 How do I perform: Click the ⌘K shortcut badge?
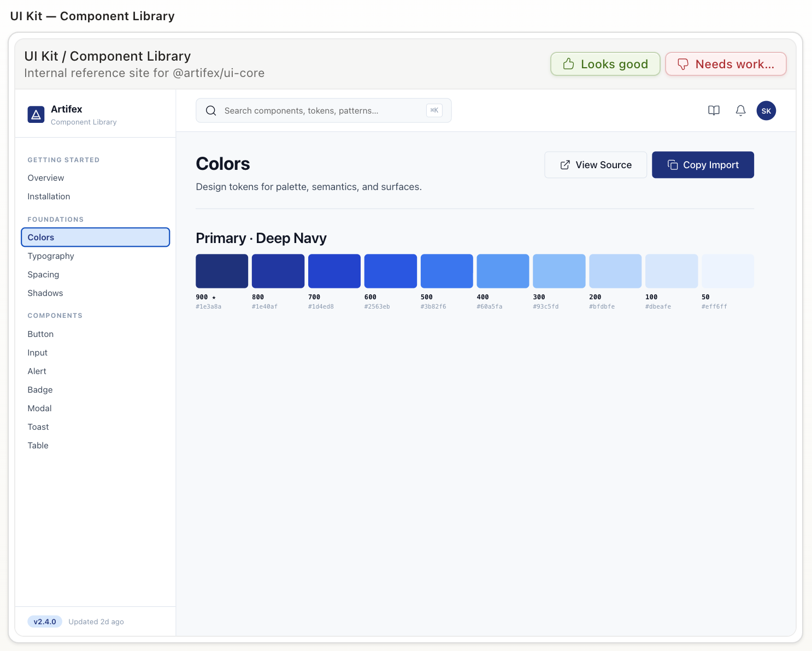click(434, 110)
